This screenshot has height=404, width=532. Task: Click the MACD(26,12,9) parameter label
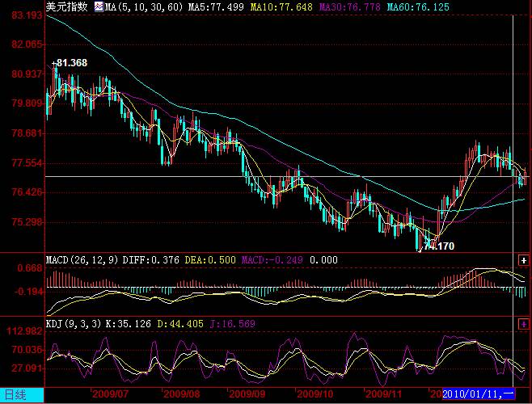[x=82, y=260]
